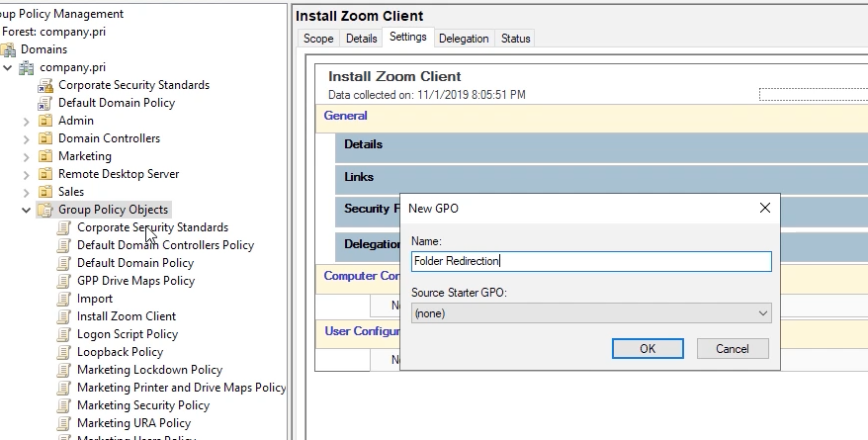868x440 pixels.
Task: Expand the Sales OU node
Action: coord(27,192)
